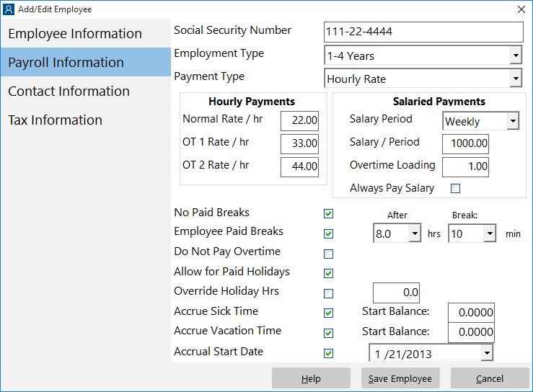Open the After hours dropdown
Screen dimensions: 533x392
(415, 233)
